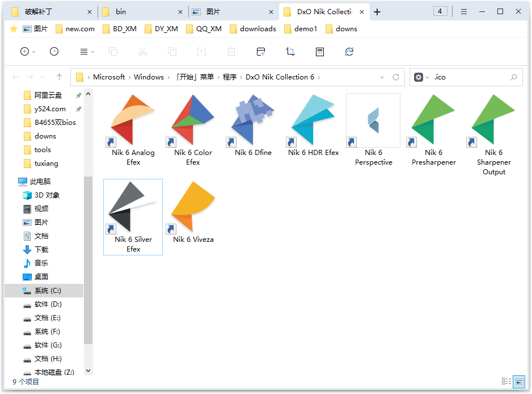The image size is (532, 394).
Task: Select the Nik 6 HDR Efex shortcut
Action: pyautogui.click(x=313, y=125)
